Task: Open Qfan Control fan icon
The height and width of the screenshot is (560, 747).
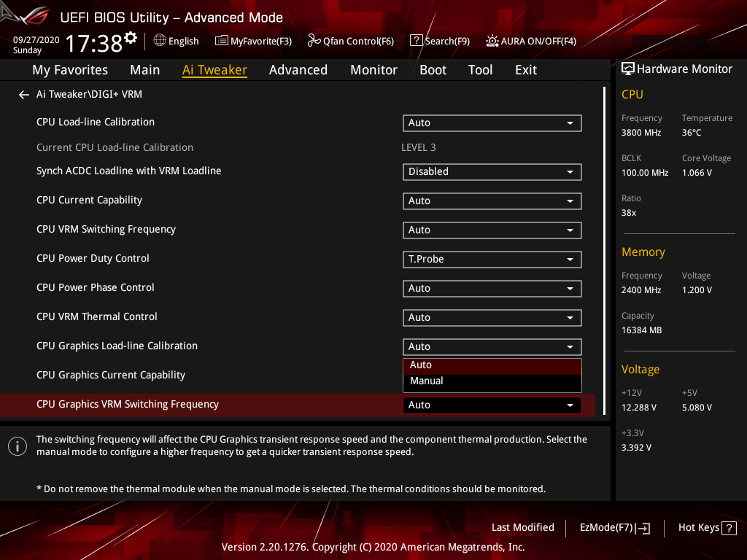Action: (314, 41)
